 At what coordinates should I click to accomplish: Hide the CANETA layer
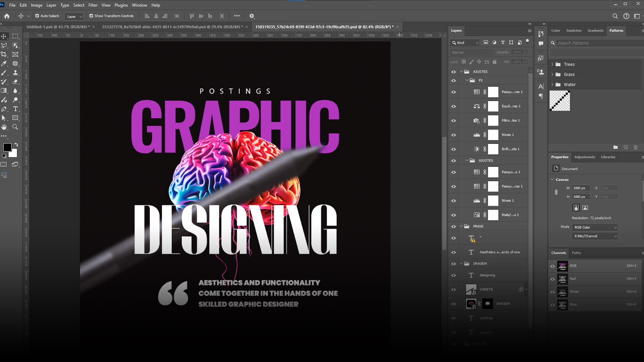[x=453, y=290]
